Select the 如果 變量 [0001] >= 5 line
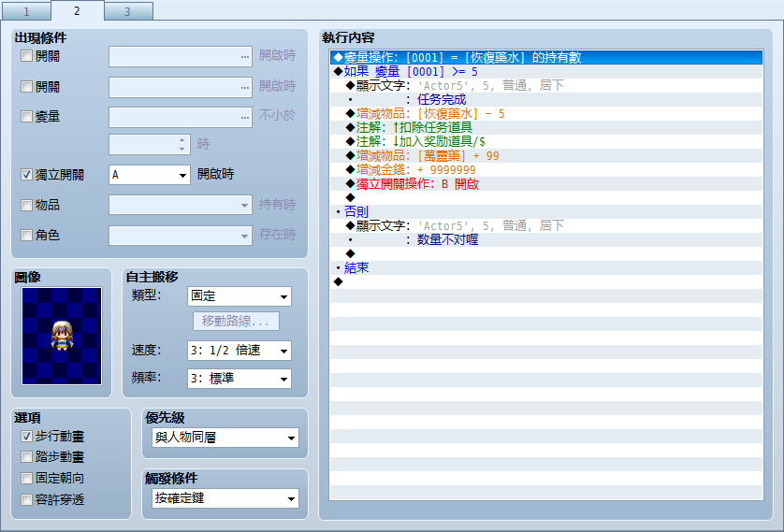Screen dimensions: 784x532 tap(546, 71)
